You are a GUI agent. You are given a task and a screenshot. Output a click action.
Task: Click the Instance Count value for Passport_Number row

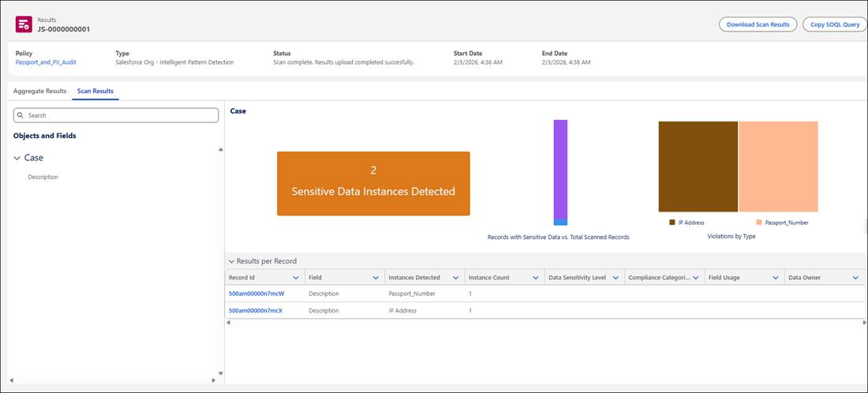pyautogui.click(x=470, y=294)
